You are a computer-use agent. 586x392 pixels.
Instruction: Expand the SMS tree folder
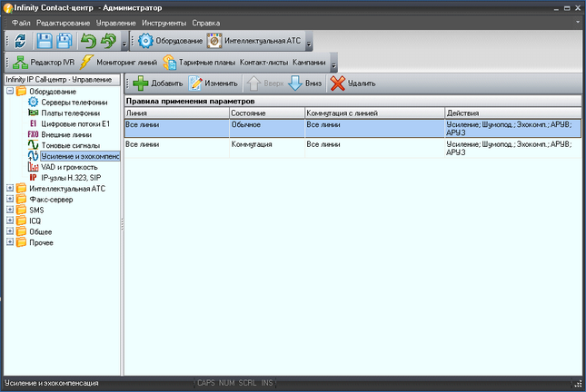pyautogui.click(x=10, y=210)
